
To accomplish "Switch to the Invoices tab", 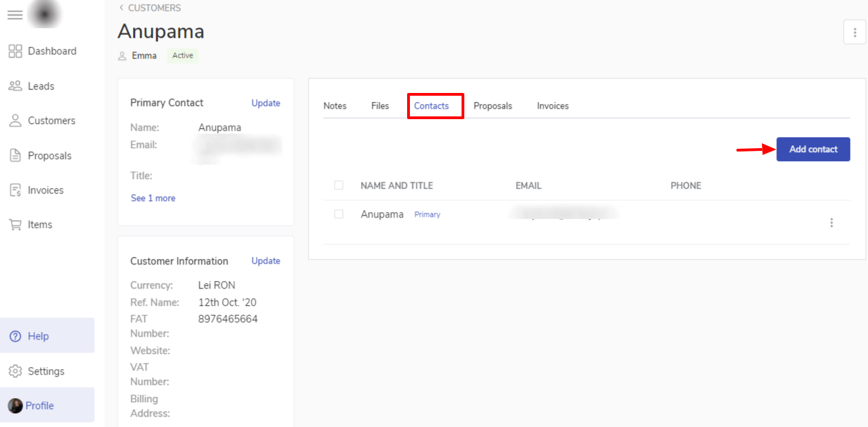I will click(x=552, y=106).
